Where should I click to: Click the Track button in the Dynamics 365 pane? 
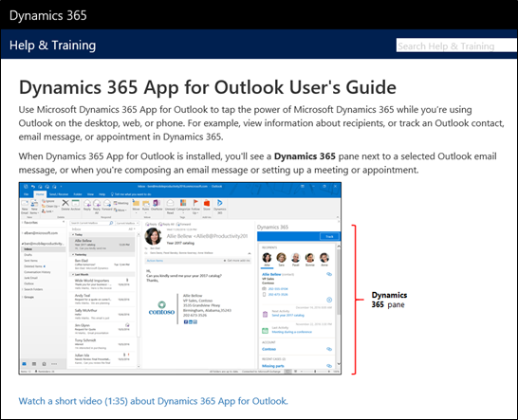pyautogui.click(x=329, y=236)
